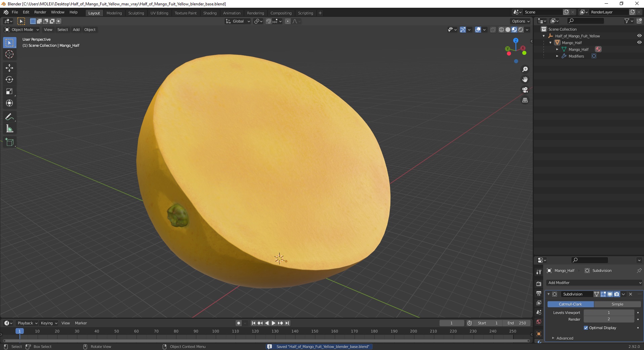Open the Render properties tab
This screenshot has height=350, width=644.
tap(539, 284)
